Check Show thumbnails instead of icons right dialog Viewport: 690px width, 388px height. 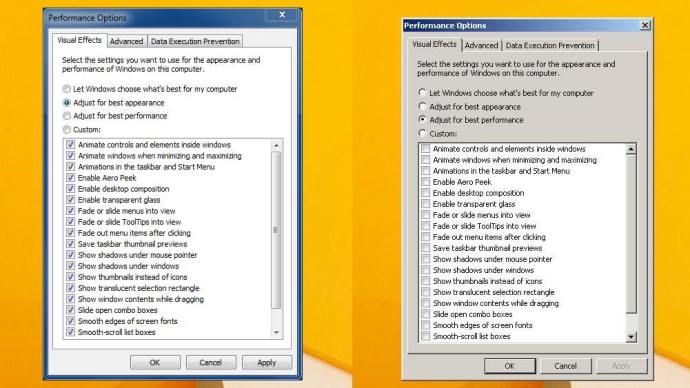[426, 281]
